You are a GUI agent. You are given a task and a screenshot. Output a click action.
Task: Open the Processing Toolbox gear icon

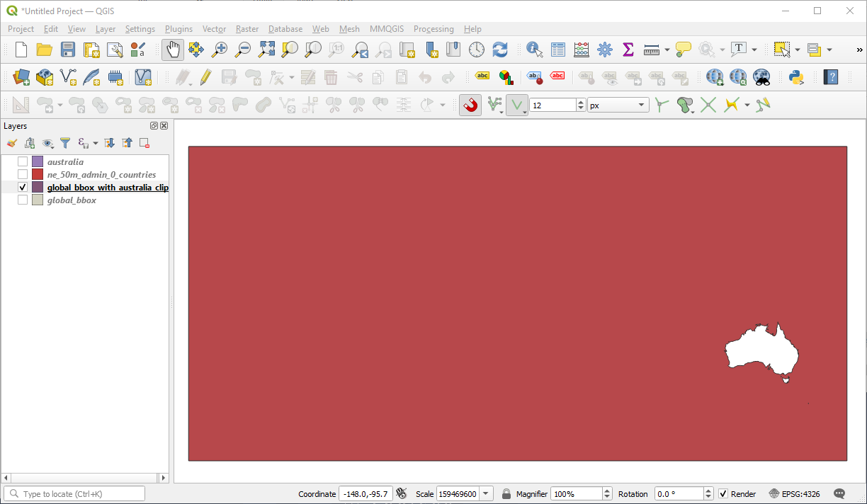(x=605, y=50)
